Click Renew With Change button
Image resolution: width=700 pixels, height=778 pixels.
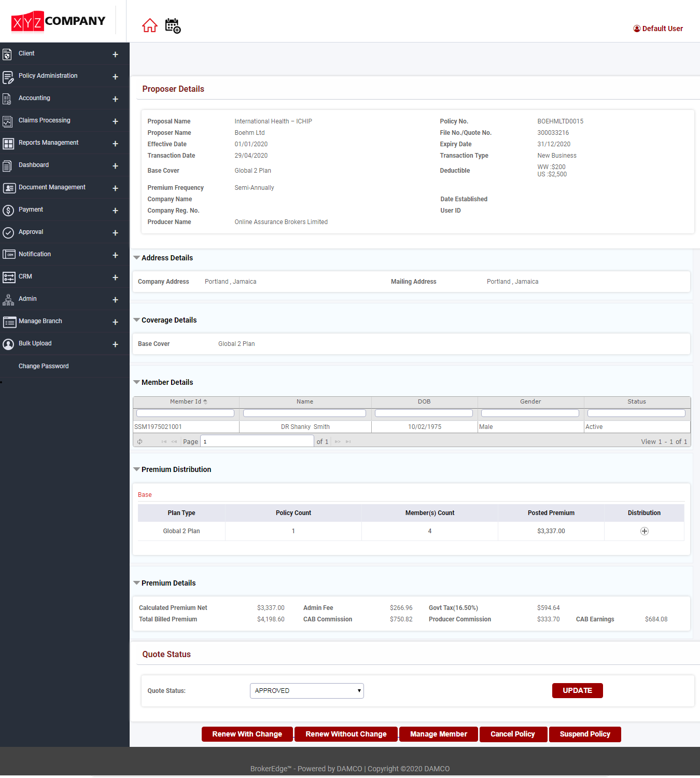click(247, 734)
